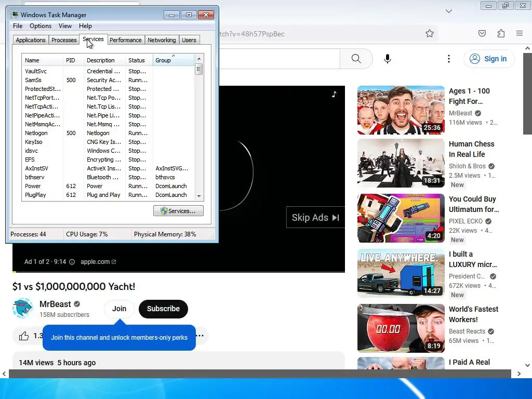Viewport: 532px width, 399px height.
Task: Sort services by the Group column header
Action: [174, 60]
